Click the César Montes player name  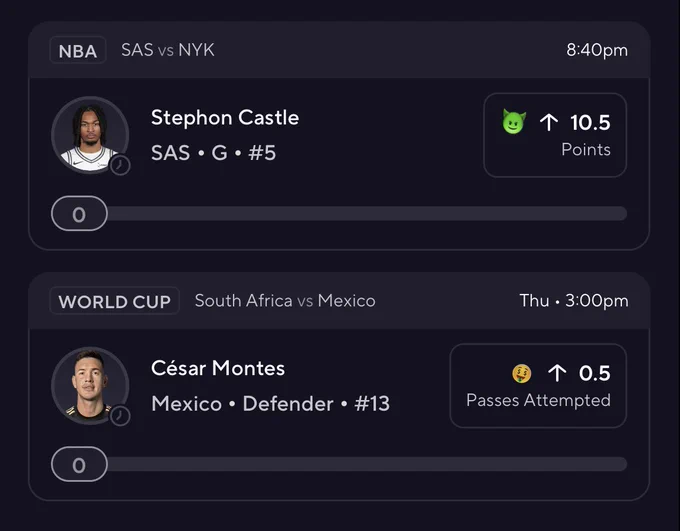click(x=218, y=368)
